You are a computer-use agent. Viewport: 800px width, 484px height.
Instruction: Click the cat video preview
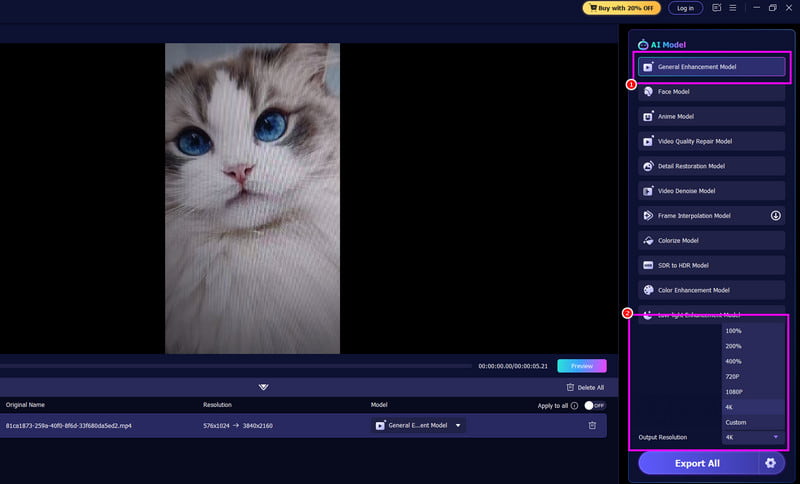pos(252,197)
